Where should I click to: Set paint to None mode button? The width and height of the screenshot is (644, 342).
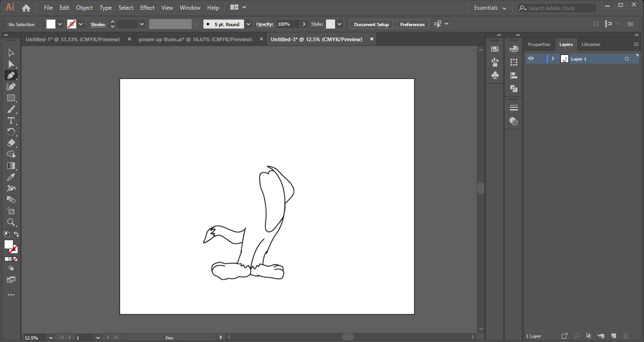[x=16, y=259]
